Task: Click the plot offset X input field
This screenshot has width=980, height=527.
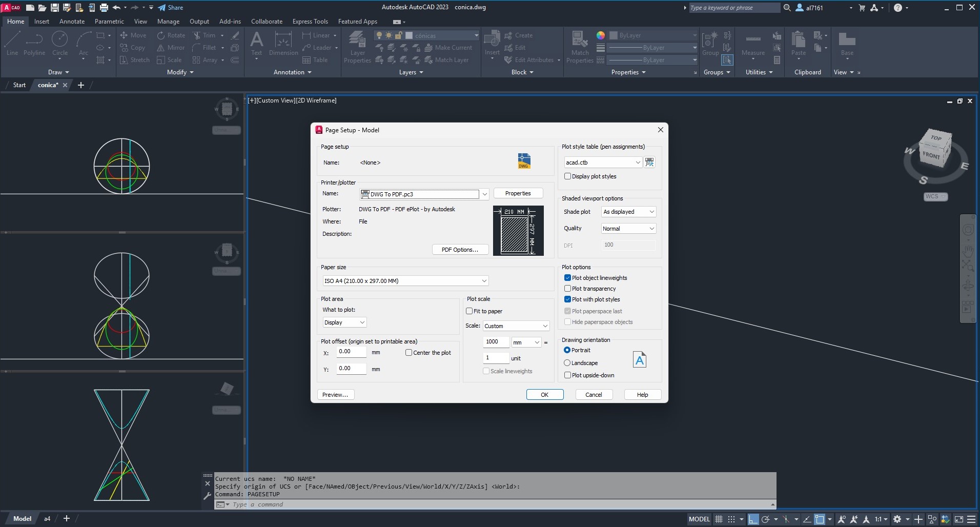Action: click(x=351, y=352)
